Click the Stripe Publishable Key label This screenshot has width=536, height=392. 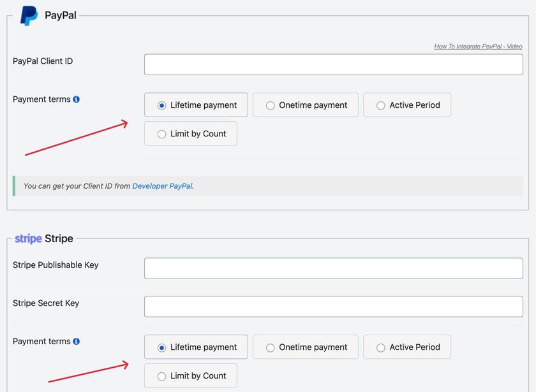(x=56, y=265)
